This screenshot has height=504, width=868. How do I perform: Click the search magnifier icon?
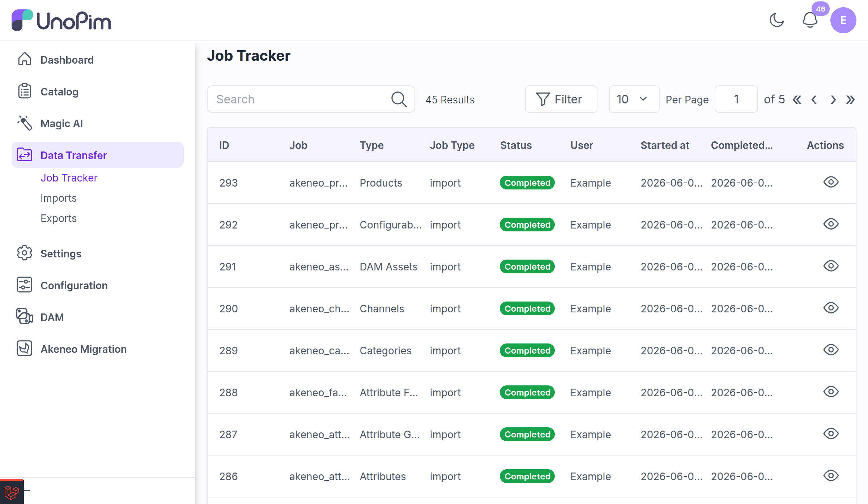click(x=399, y=99)
